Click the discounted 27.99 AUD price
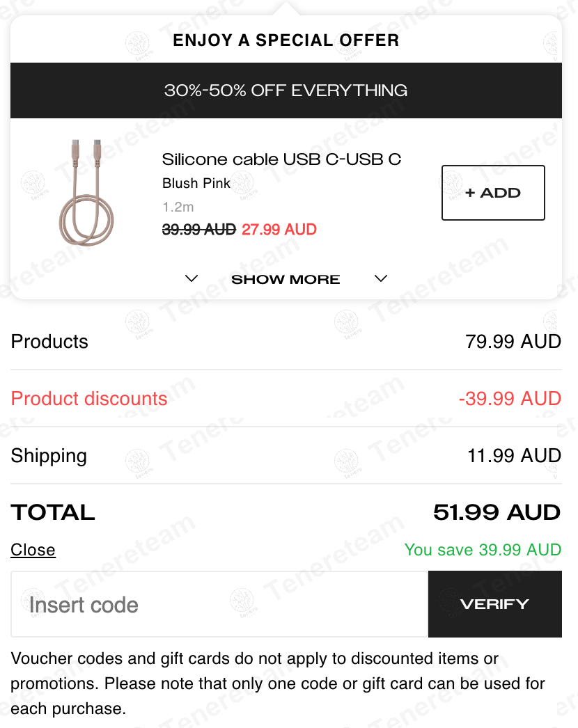 coord(279,230)
